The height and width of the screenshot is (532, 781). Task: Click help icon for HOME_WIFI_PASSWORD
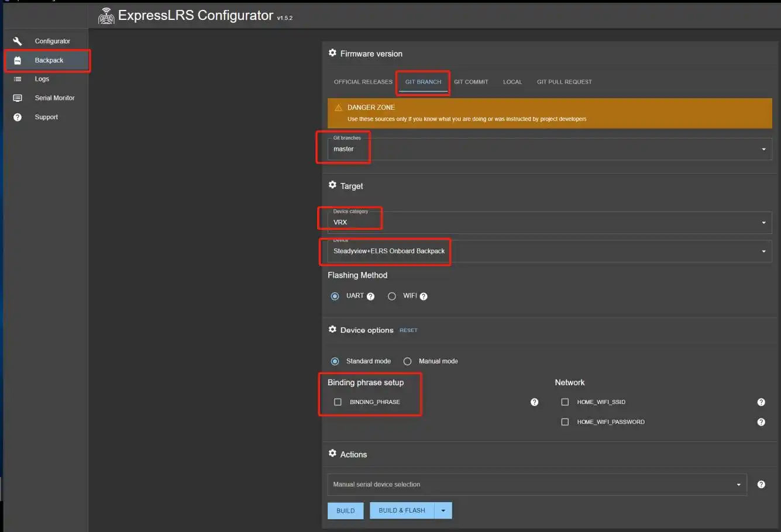761,422
